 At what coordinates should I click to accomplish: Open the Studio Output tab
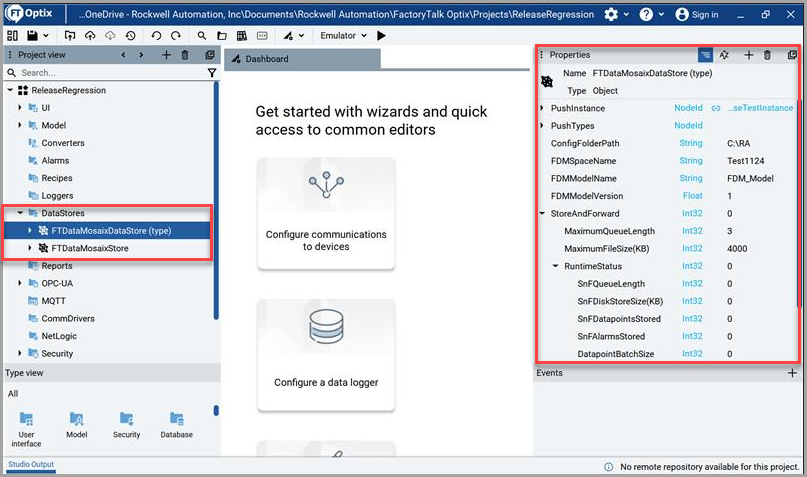click(x=31, y=464)
